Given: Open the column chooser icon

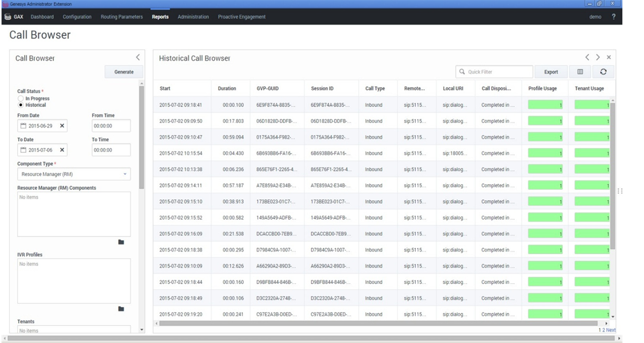Looking at the screenshot, I should 580,72.
